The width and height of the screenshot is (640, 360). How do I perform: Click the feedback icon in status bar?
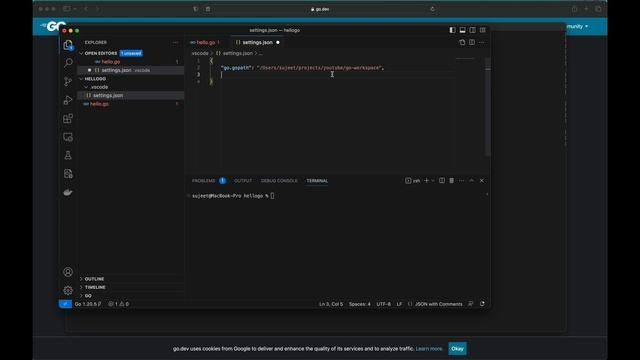click(x=471, y=304)
